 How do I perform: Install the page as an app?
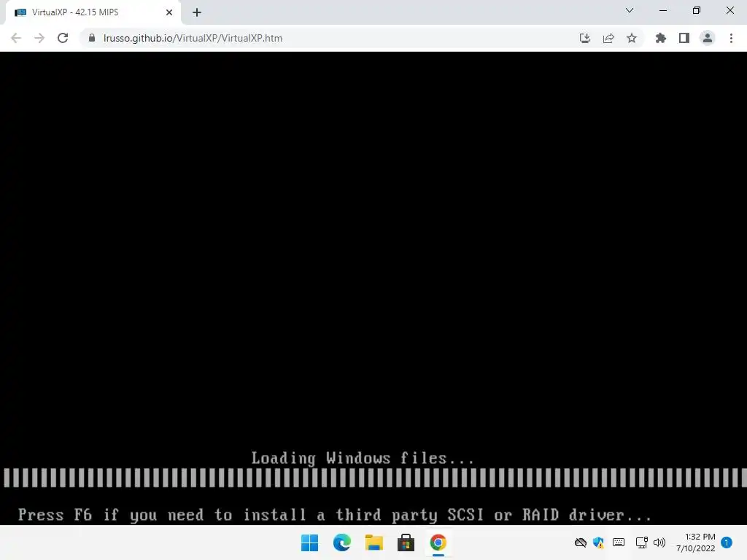(585, 38)
